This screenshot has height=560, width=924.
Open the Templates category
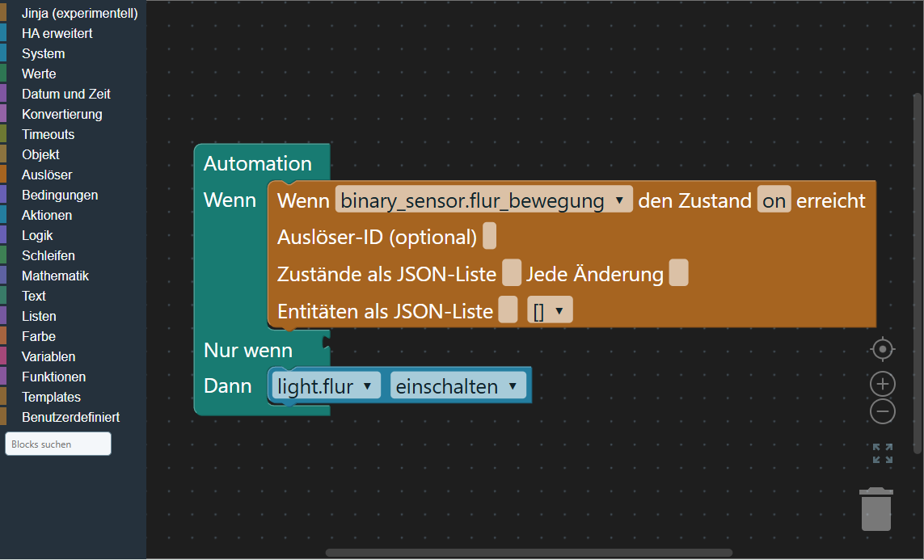point(73,397)
